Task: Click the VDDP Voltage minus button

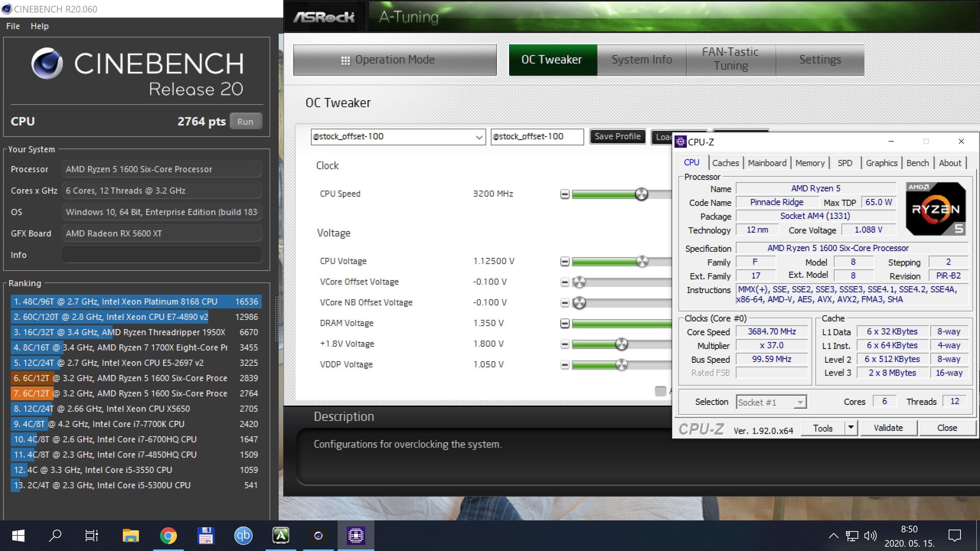Action: pos(565,365)
